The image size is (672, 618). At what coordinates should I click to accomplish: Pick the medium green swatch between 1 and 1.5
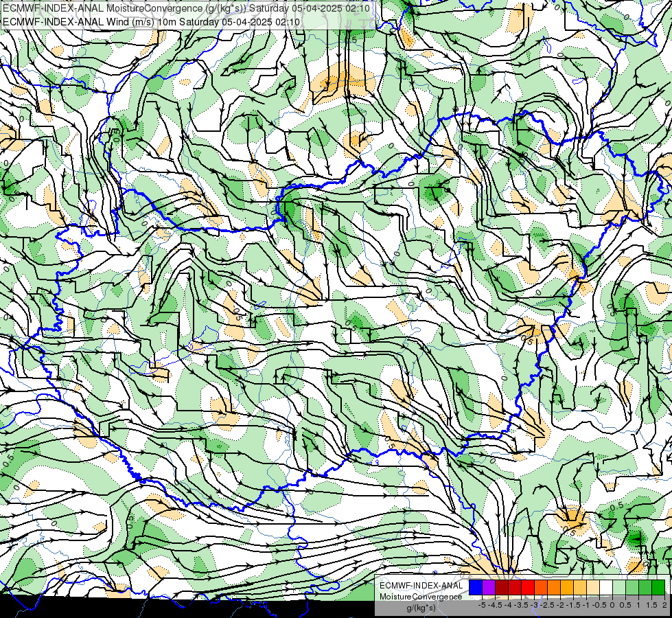[x=645, y=588]
